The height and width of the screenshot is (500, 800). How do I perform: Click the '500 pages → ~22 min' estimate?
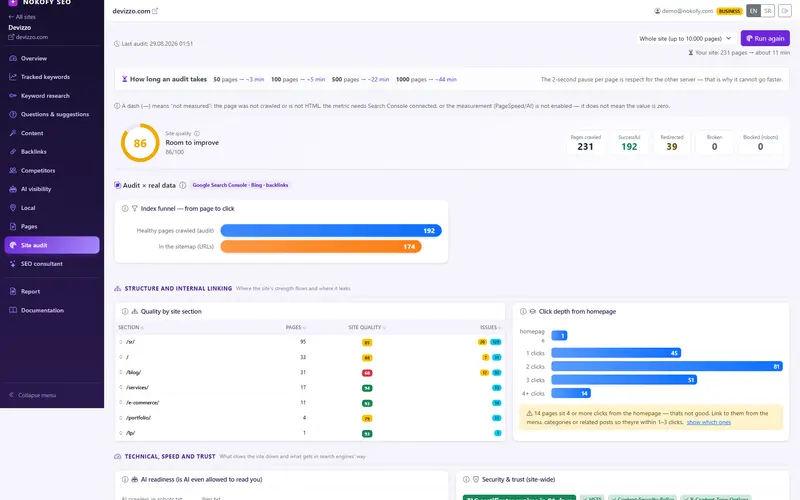(x=360, y=79)
